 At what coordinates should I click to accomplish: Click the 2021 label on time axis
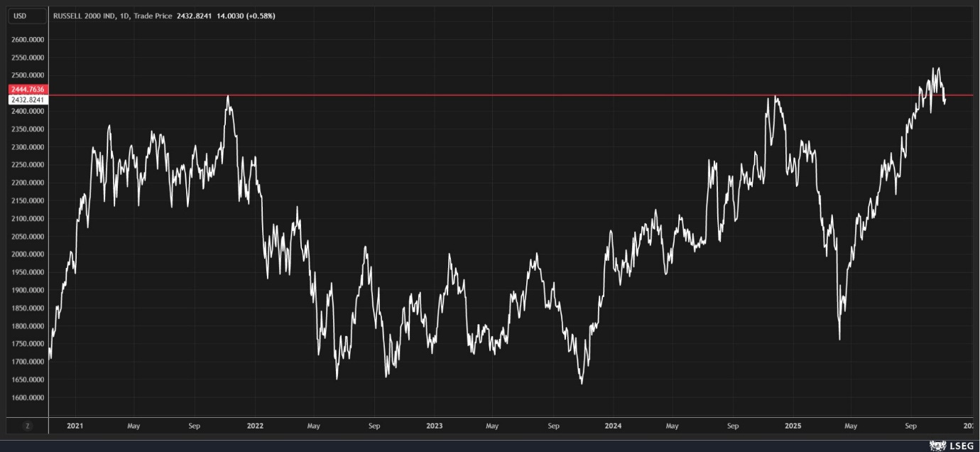pyautogui.click(x=75, y=426)
